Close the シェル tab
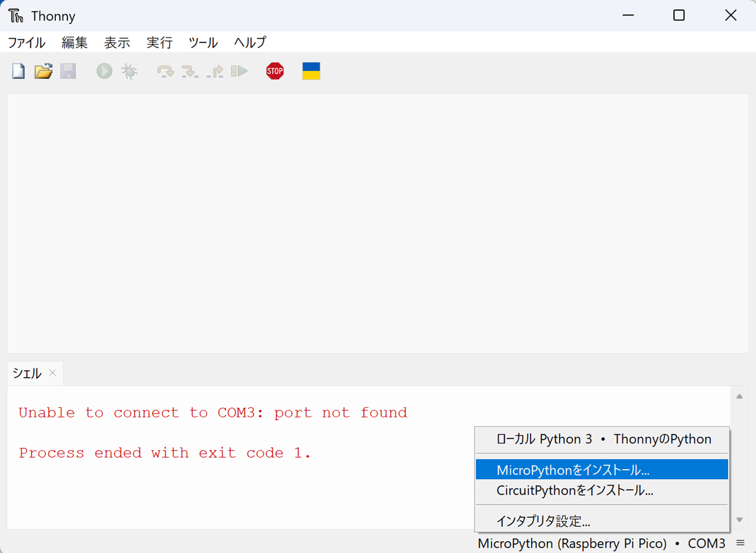This screenshot has height=553, width=756. [x=52, y=373]
